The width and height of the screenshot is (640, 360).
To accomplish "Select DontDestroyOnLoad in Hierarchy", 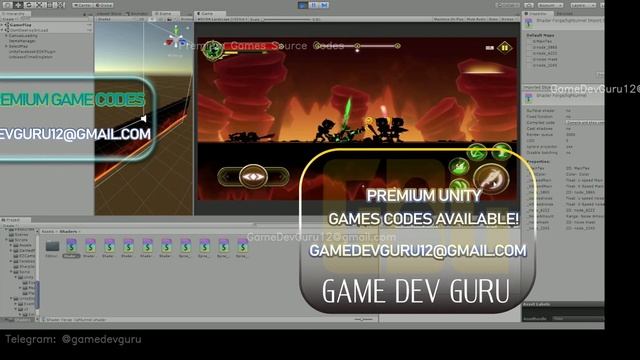I will [29, 30].
